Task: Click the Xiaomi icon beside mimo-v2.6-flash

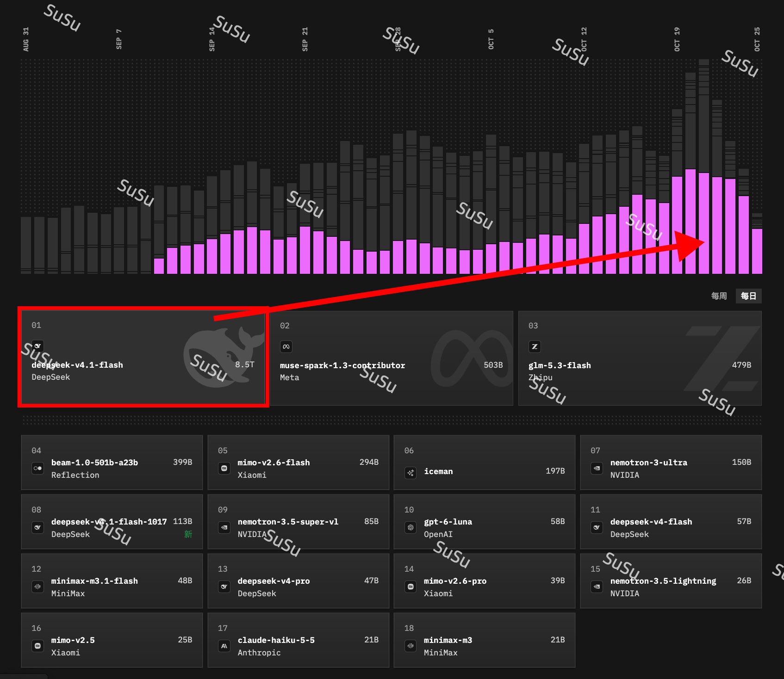Action: point(224,468)
